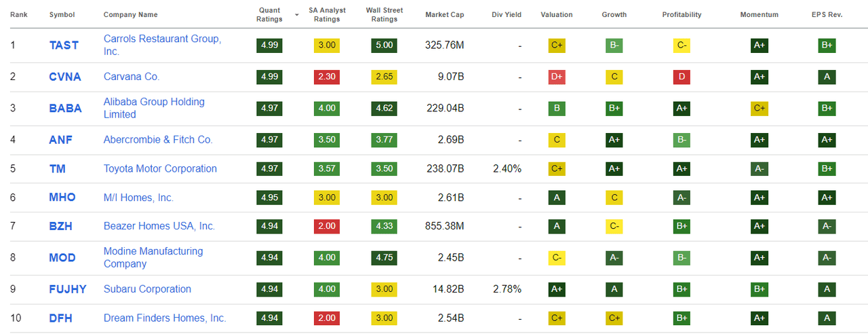The width and height of the screenshot is (868, 336).
Task: Open Beazer Homes USA, Inc. page
Action: (x=159, y=226)
